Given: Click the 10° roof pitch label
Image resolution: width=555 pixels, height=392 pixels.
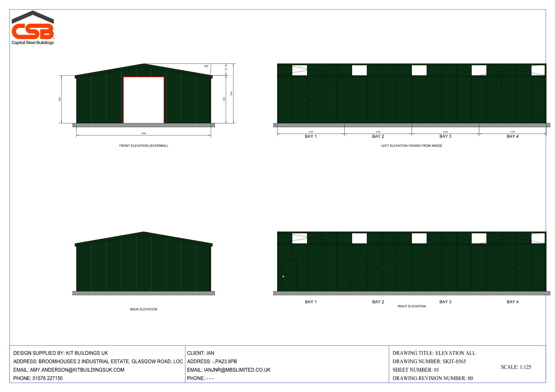Looking at the screenshot, I should (x=206, y=66).
